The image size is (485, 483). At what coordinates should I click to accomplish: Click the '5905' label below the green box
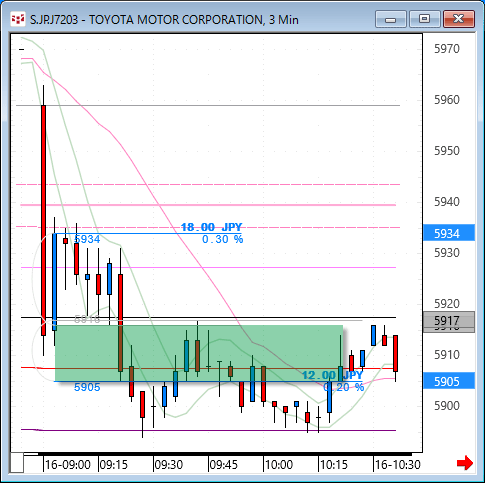87,387
